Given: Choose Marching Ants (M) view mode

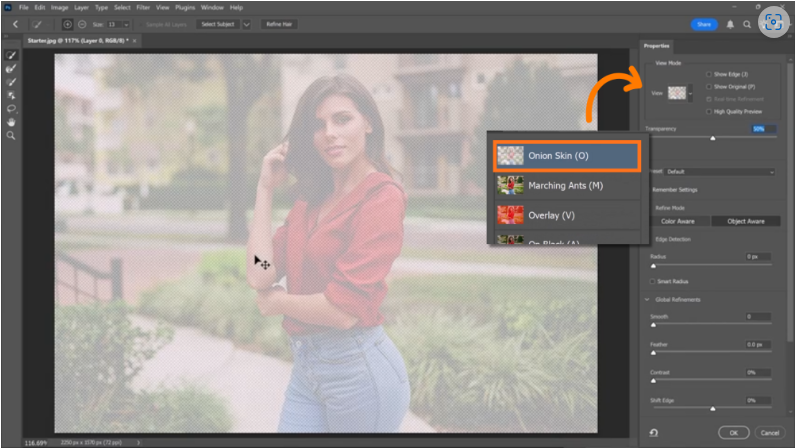Looking at the screenshot, I should (567, 185).
